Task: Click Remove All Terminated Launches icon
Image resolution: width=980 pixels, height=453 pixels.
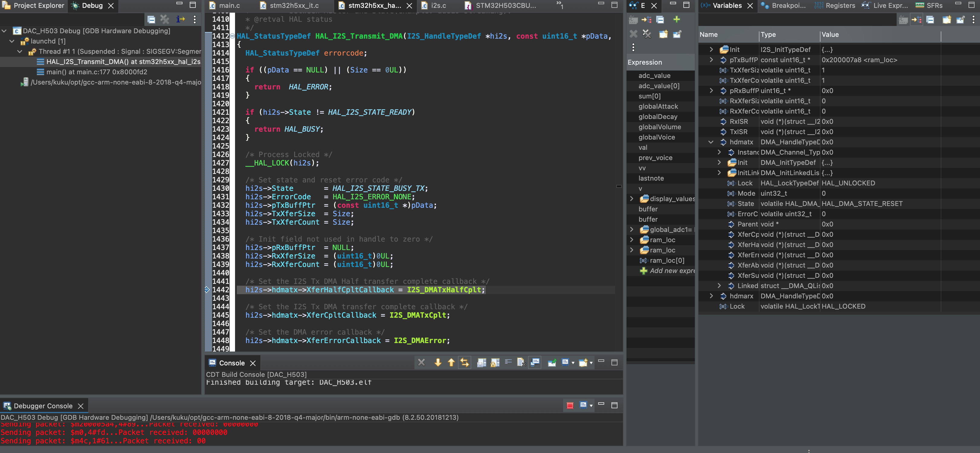Action: tap(165, 19)
